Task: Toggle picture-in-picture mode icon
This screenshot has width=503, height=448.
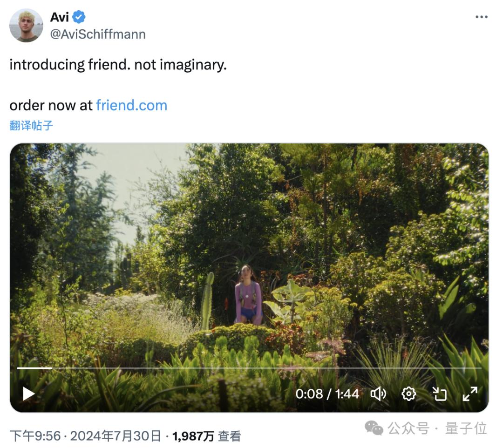Action: coord(439,394)
